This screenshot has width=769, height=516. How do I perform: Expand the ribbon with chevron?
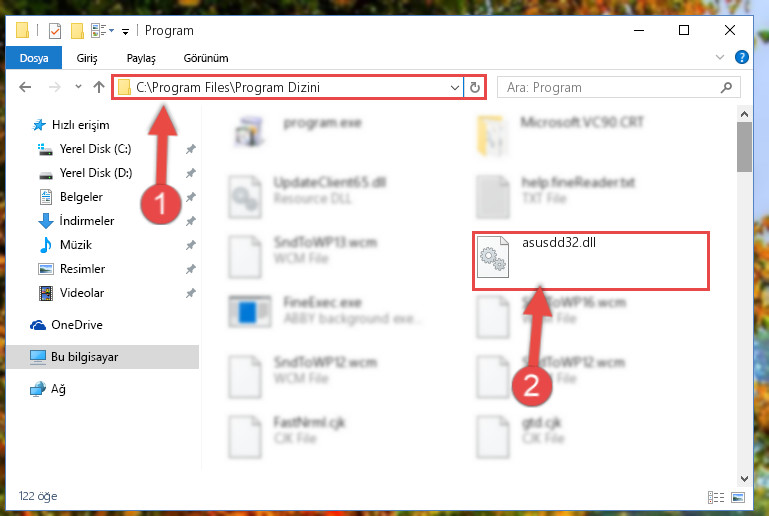[x=719, y=57]
